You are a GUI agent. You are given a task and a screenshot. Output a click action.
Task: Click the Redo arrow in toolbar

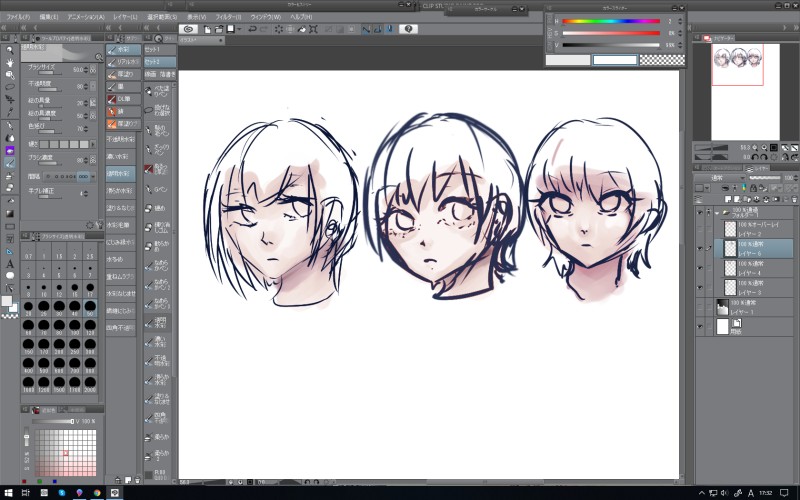(264, 29)
